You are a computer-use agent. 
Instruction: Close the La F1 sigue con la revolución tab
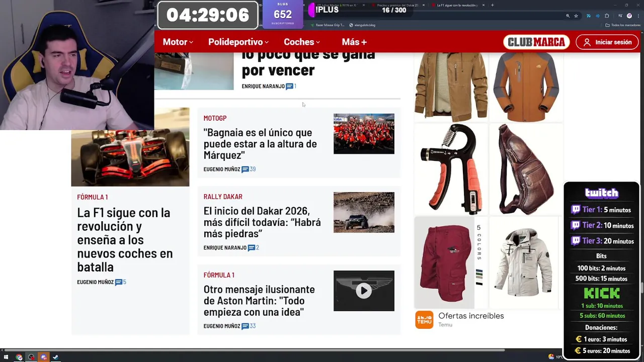pos(484,5)
